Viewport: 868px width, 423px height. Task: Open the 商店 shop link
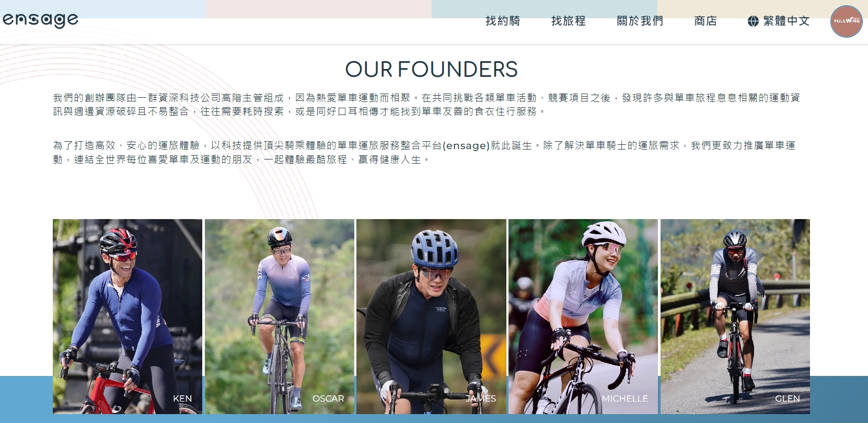[x=705, y=21]
